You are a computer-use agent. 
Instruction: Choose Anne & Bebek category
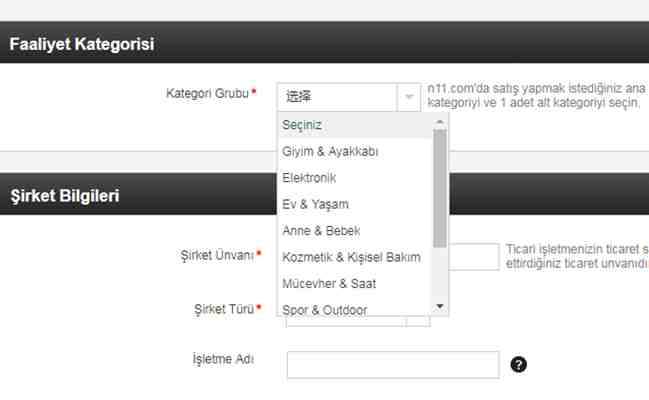(x=354, y=230)
